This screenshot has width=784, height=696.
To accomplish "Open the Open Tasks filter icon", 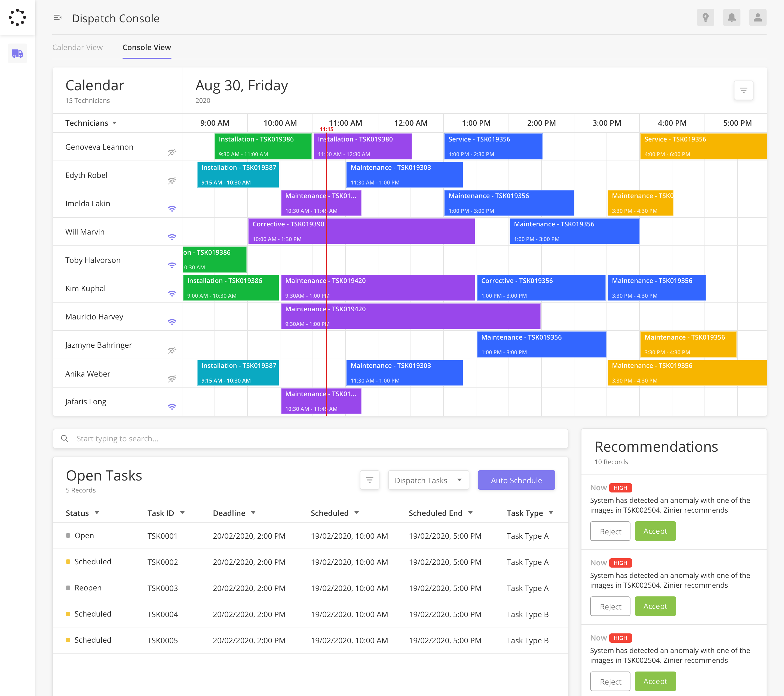I will click(x=369, y=480).
